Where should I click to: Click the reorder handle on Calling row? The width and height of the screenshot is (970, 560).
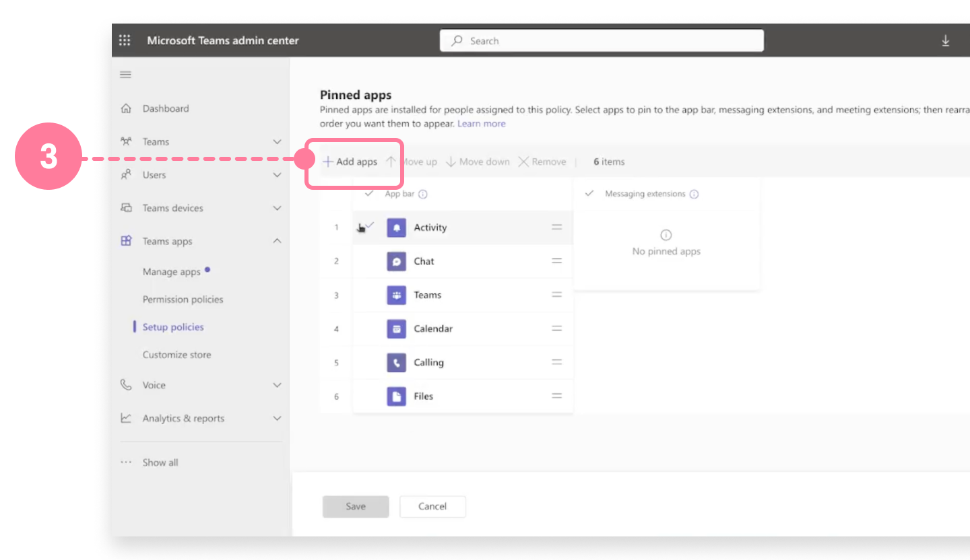point(557,362)
